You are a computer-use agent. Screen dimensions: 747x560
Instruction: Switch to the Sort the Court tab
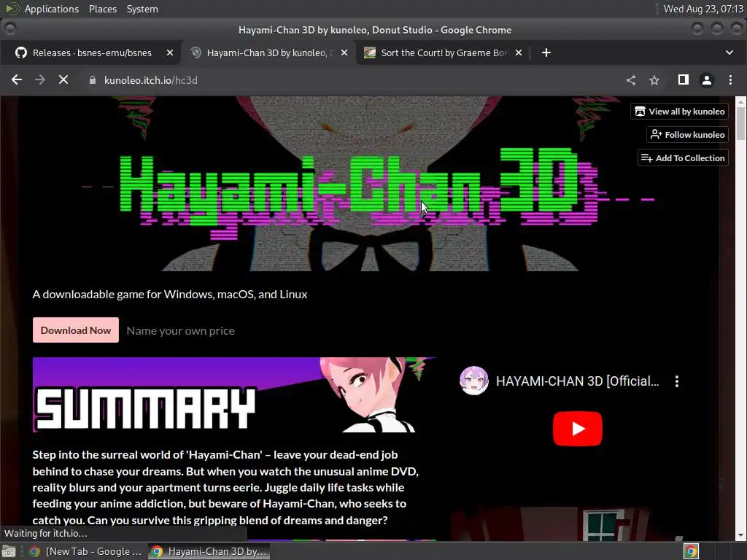pyautogui.click(x=443, y=52)
